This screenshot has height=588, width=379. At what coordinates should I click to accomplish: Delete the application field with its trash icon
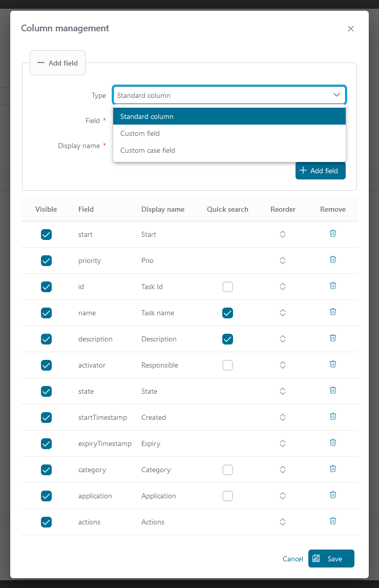332,495
